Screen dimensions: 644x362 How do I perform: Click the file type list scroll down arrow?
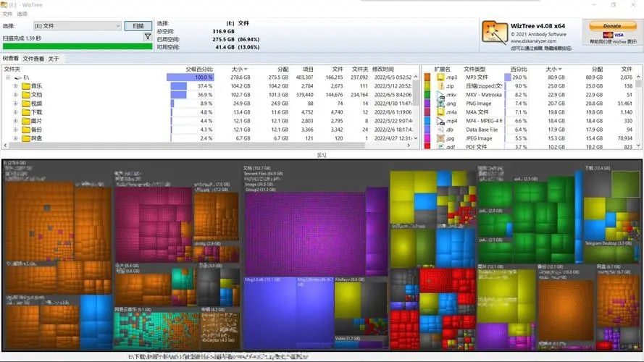(x=638, y=146)
